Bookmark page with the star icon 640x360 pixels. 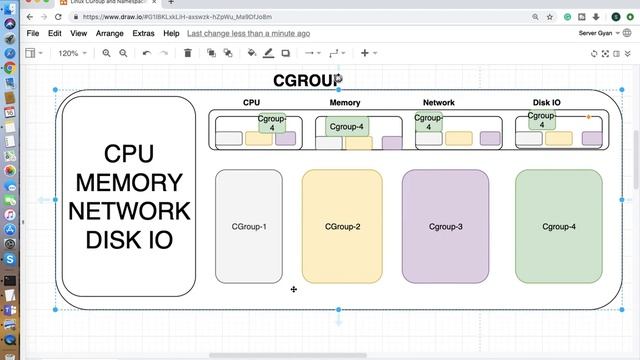(x=550, y=17)
